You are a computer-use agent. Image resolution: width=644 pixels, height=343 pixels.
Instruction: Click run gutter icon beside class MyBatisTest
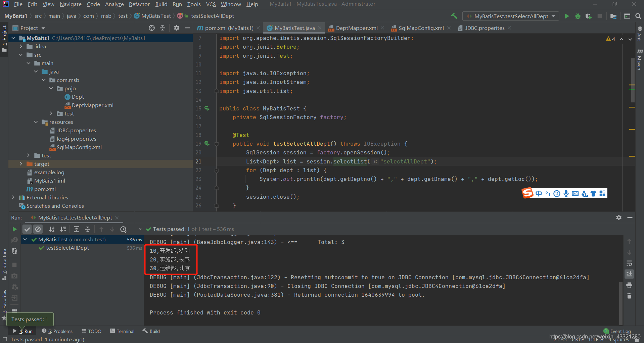tap(207, 108)
